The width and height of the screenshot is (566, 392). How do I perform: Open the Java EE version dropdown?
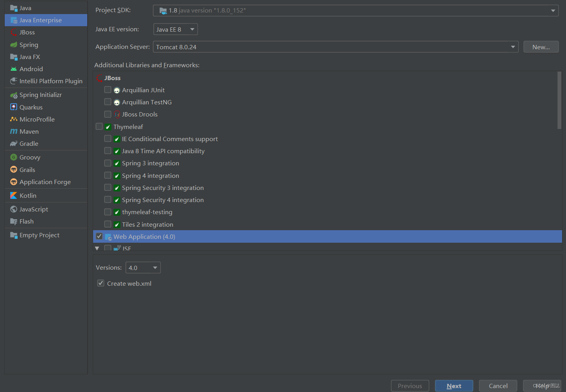click(175, 29)
